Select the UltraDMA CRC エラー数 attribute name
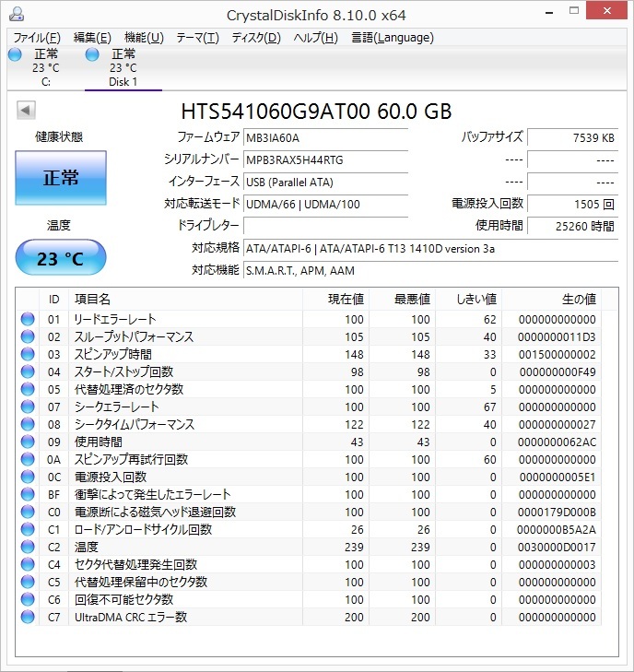Viewport: 634px width, 672px height. pyautogui.click(x=131, y=617)
